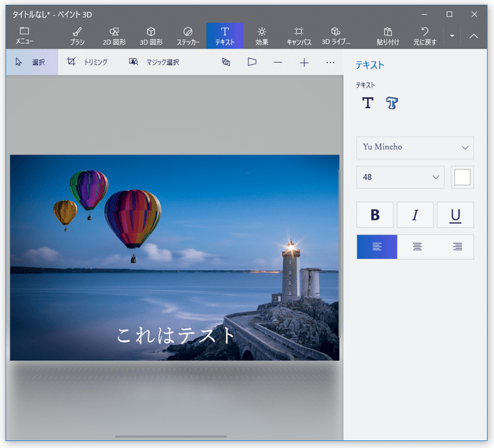494x448 pixels.
Task: Click the 貼り付け paste button
Action: (x=388, y=35)
